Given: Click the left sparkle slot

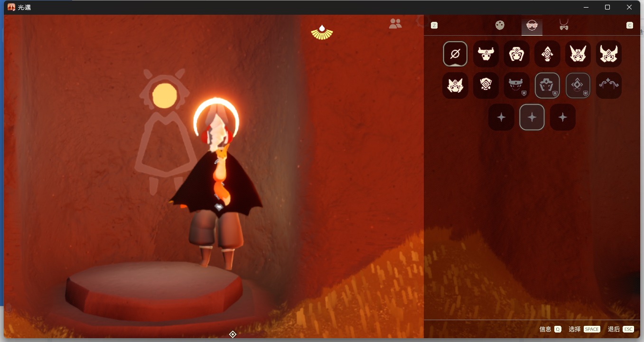Looking at the screenshot, I should 501,117.
